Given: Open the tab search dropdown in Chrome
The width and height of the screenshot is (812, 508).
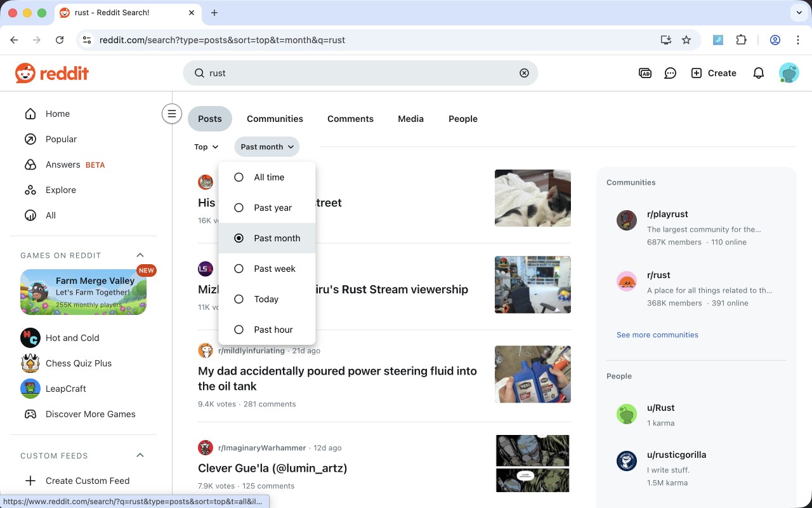Looking at the screenshot, I should pos(799,13).
